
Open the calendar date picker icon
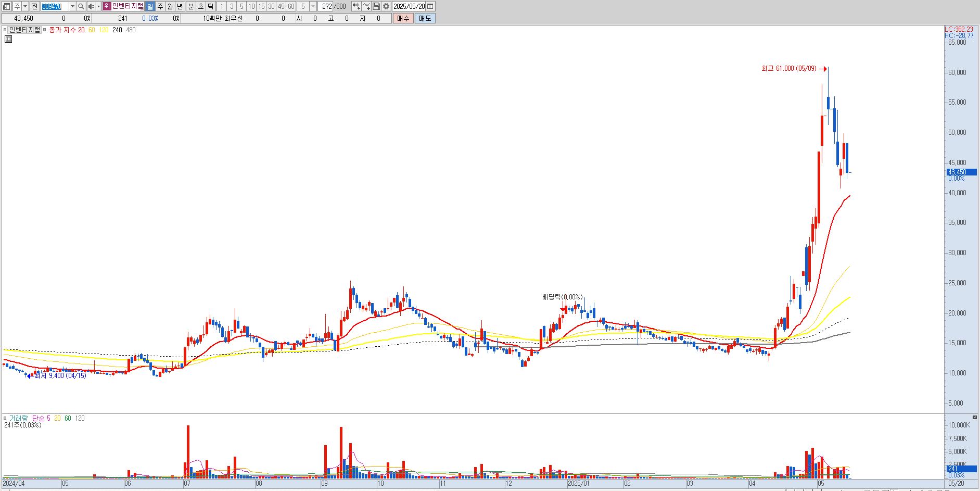pyautogui.click(x=430, y=6)
